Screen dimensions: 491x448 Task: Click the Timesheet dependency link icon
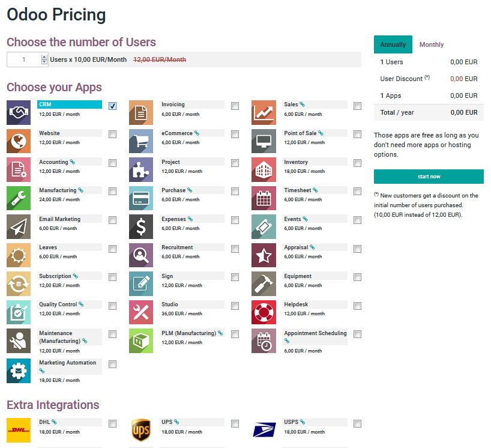coord(315,190)
